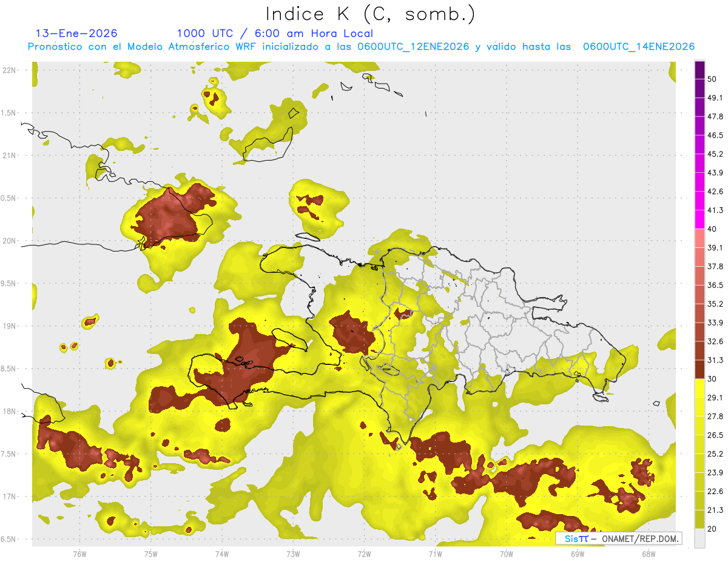Click the colorbar value 32.6
The height and width of the screenshot is (562, 728).
[x=715, y=341]
